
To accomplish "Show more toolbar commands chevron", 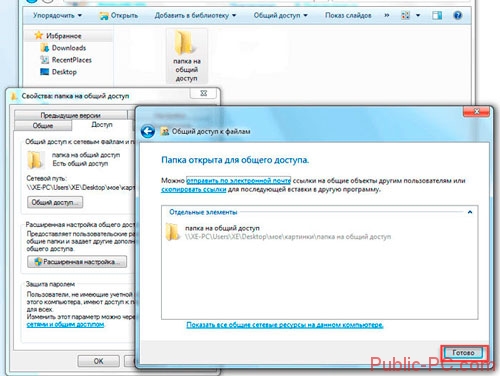I will click(x=387, y=15).
